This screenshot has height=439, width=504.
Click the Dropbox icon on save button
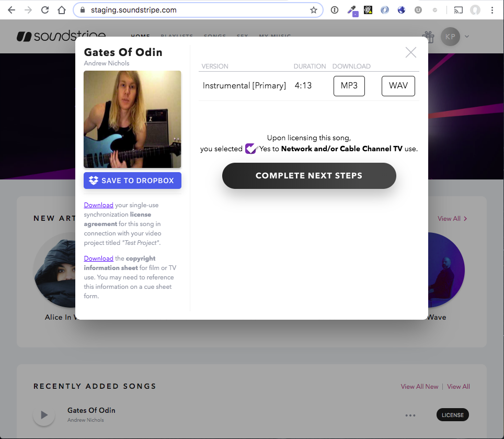tap(94, 181)
